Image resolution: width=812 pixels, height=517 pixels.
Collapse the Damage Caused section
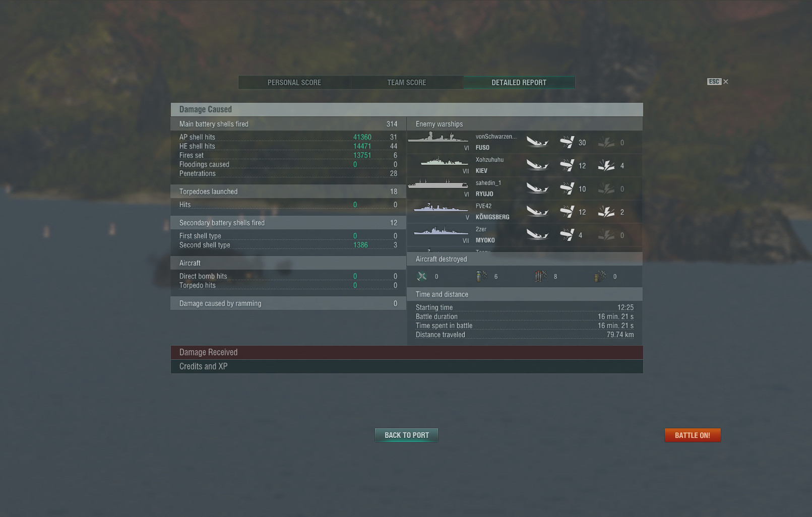coord(407,109)
